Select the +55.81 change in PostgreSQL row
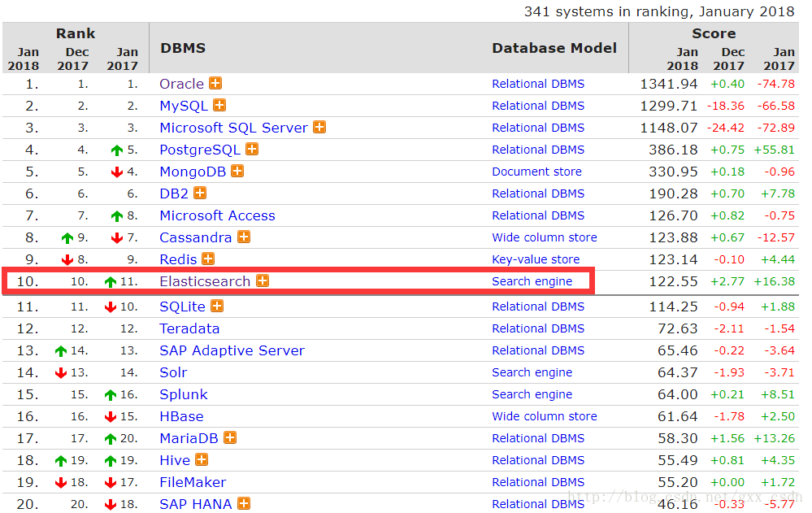The height and width of the screenshot is (513, 812). [x=774, y=150]
